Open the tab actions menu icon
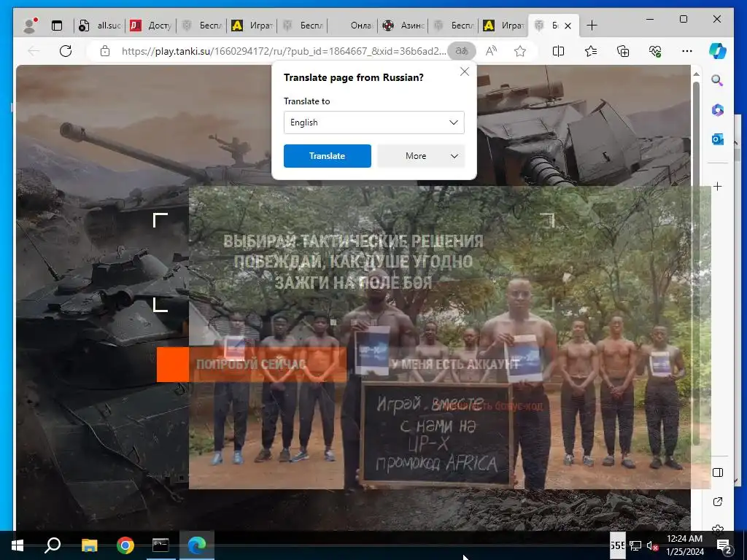The image size is (747, 560). coord(57,26)
